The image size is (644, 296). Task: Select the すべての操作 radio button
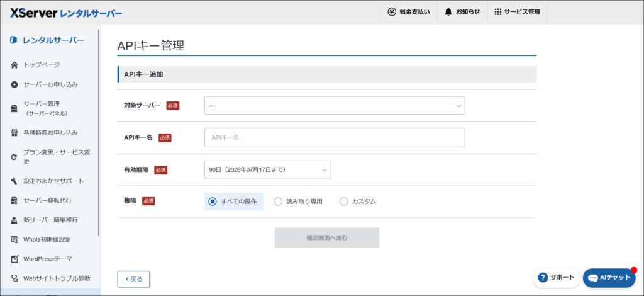click(x=213, y=202)
